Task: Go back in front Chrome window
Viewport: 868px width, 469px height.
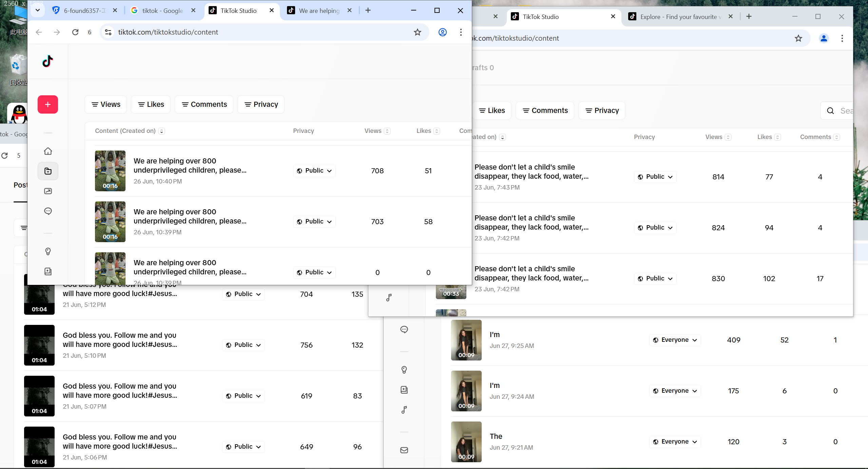Action: (x=39, y=32)
